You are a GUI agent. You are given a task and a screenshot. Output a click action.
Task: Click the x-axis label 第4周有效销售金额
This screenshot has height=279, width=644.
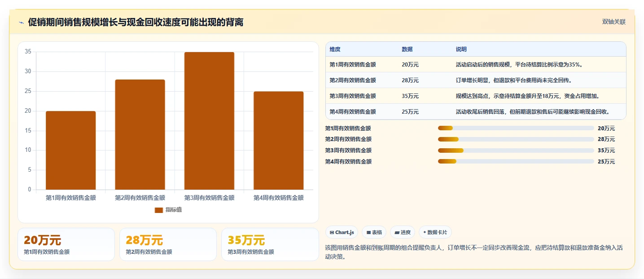[278, 198]
